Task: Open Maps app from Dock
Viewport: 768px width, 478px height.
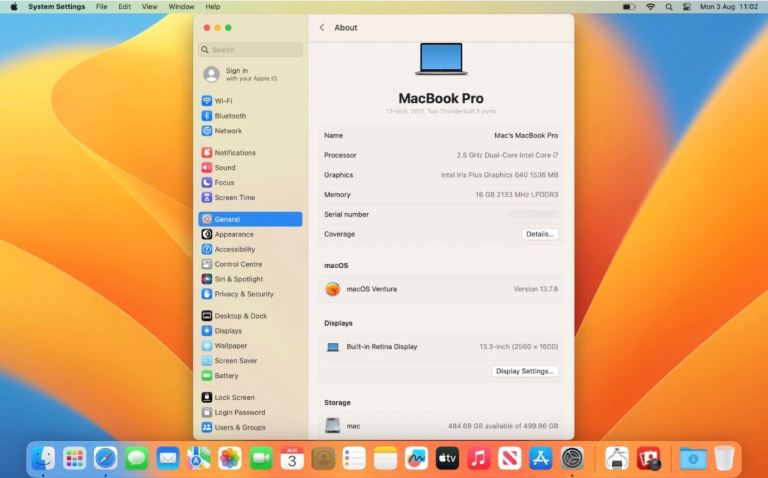Action: [x=199, y=459]
